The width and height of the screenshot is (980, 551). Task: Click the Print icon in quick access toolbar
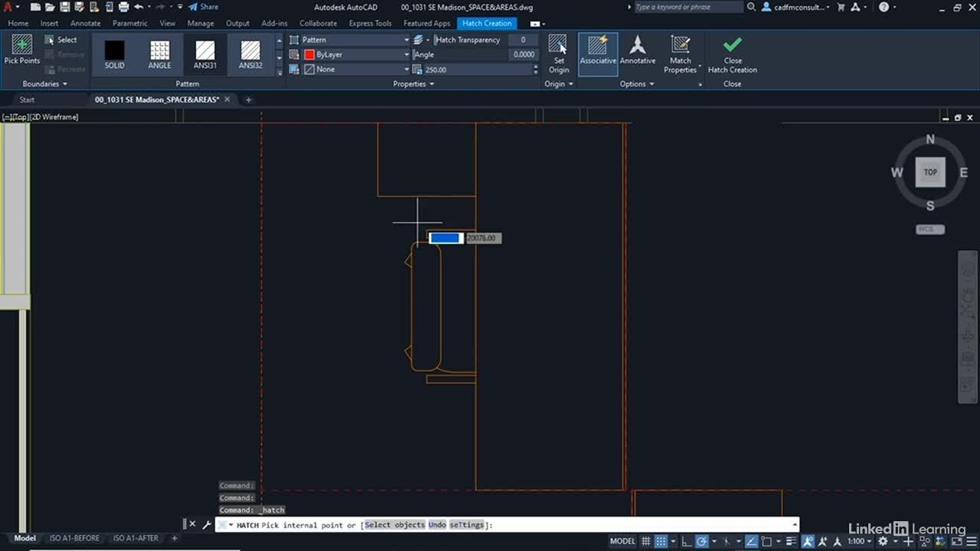tap(123, 7)
